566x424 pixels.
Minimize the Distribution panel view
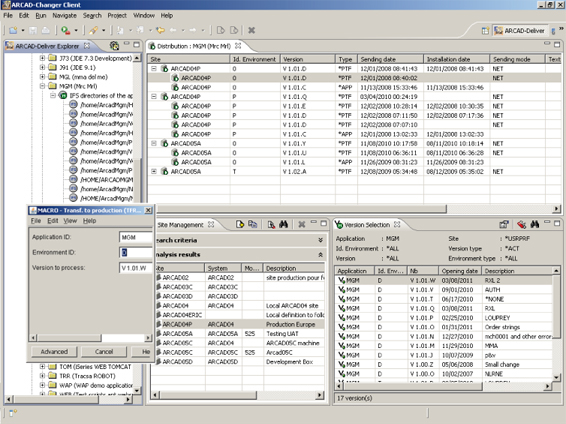click(x=547, y=44)
